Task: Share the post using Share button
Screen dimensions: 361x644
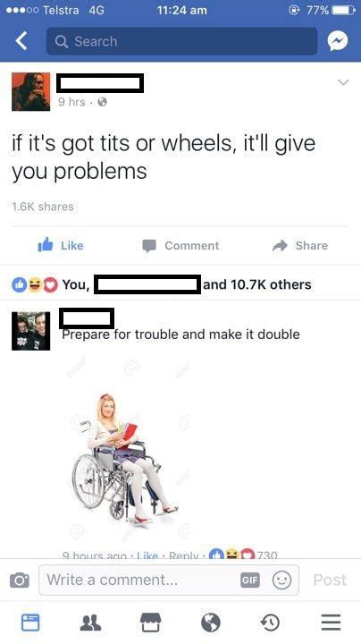Action: (x=300, y=245)
